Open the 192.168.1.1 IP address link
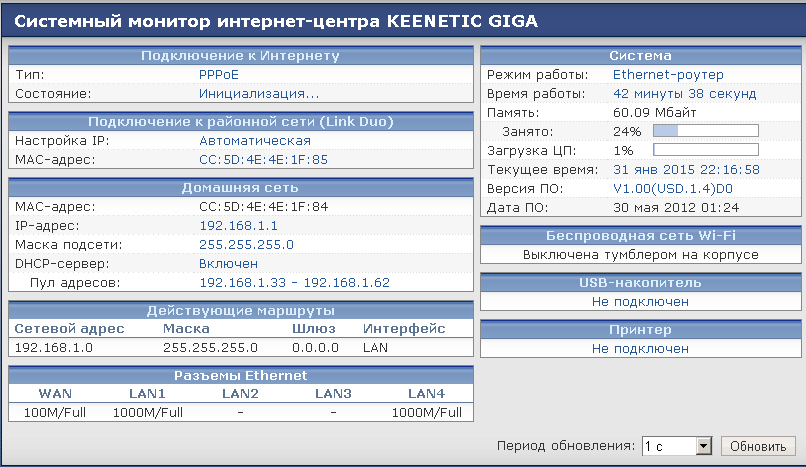The image size is (806, 467). (239, 226)
